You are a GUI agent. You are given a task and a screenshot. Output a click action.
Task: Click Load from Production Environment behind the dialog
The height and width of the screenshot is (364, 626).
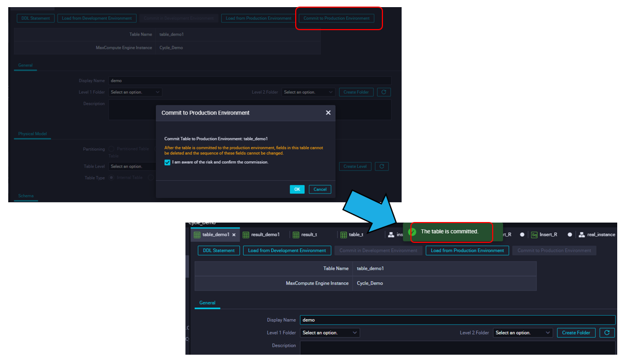tap(258, 18)
